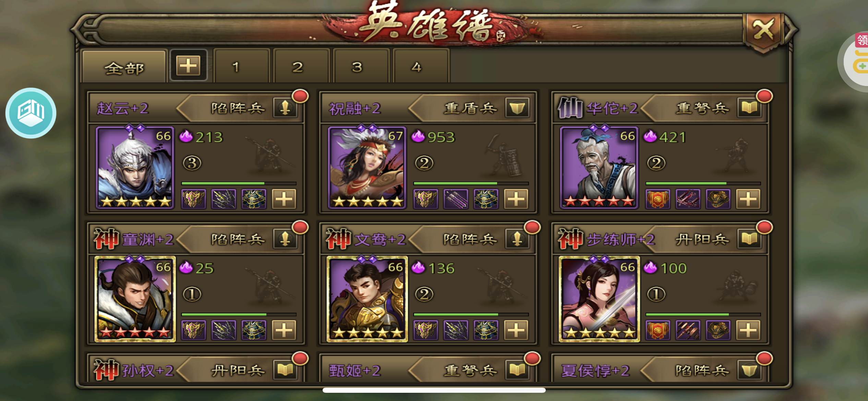This screenshot has height=401, width=868.
Task: Open hero 甄姬+2 entry
Action: (355, 370)
